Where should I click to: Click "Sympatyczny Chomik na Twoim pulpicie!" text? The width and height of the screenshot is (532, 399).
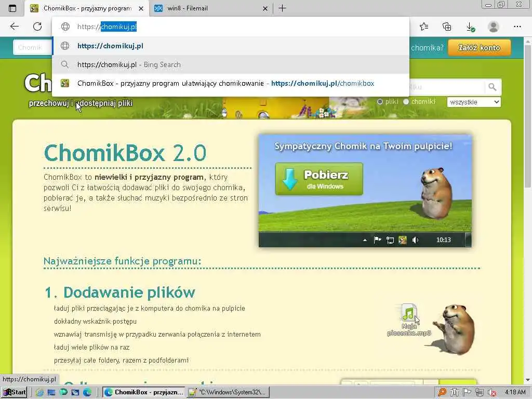363,146
